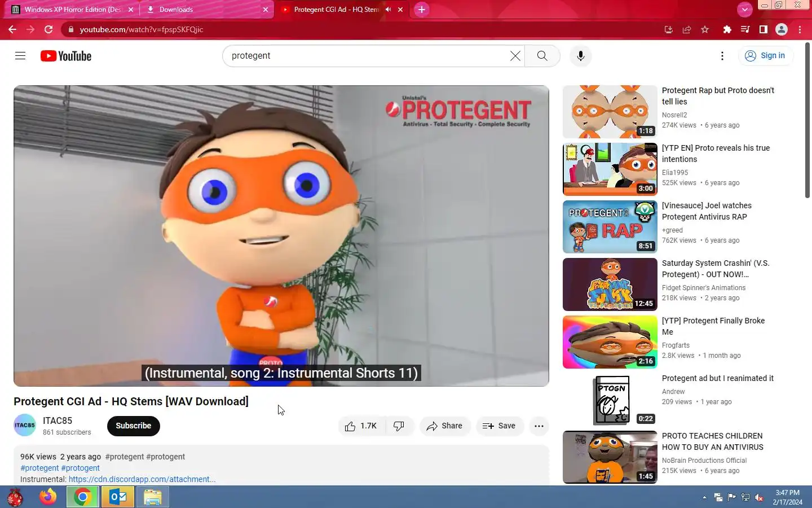Bookmark this page with the star
Image resolution: width=812 pixels, height=508 pixels.
click(705, 29)
